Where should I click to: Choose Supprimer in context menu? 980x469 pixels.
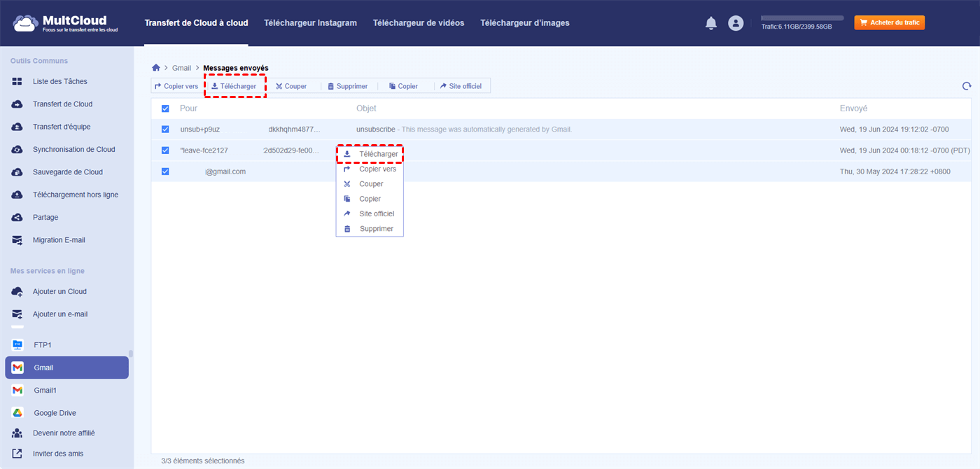coord(370,229)
